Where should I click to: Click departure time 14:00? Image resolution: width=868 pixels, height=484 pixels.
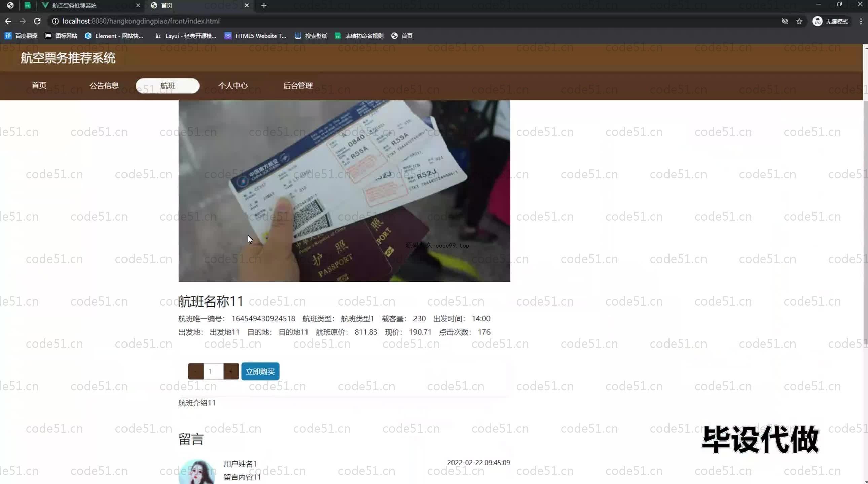tap(481, 318)
